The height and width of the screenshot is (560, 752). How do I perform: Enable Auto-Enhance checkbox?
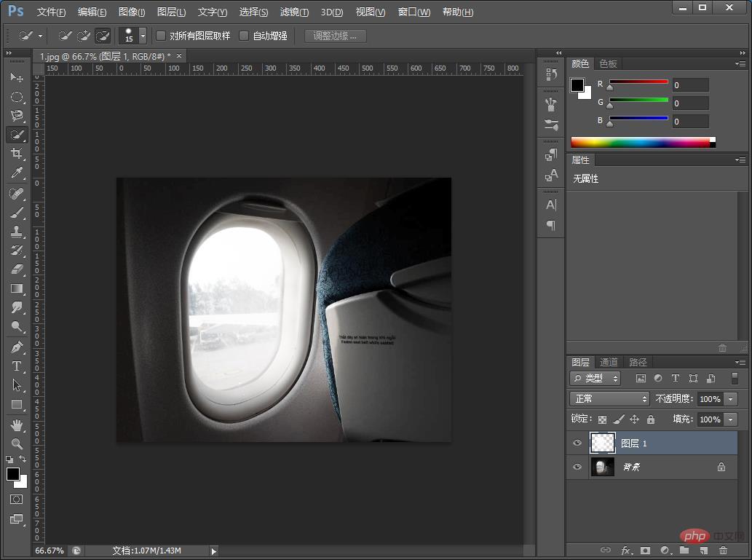pyautogui.click(x=244, y=36)
